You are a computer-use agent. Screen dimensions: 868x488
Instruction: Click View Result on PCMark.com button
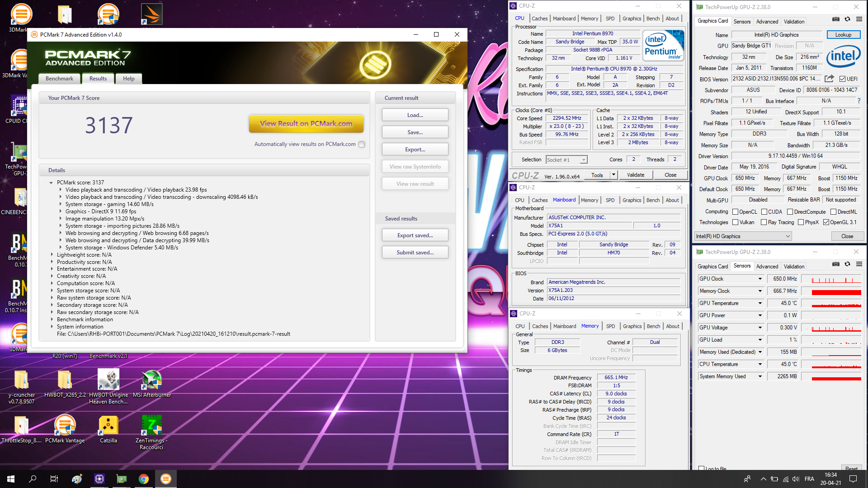(x=306, y=123)
